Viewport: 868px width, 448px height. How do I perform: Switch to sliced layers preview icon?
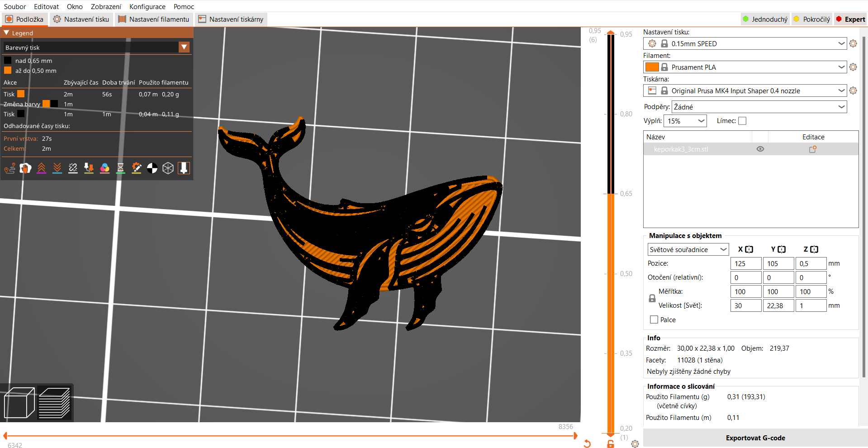pos(54,403)
